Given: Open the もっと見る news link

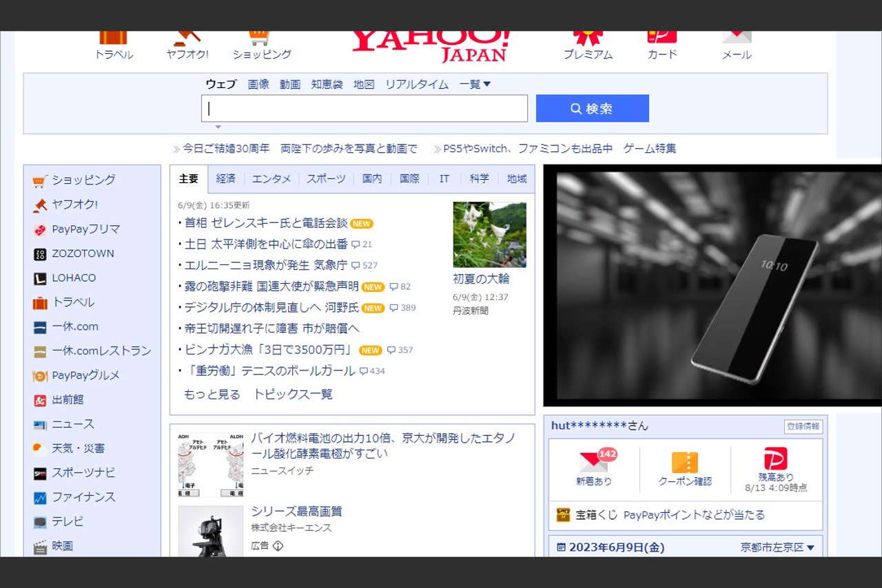Looking at the screenshot, I should pos(212,395).
